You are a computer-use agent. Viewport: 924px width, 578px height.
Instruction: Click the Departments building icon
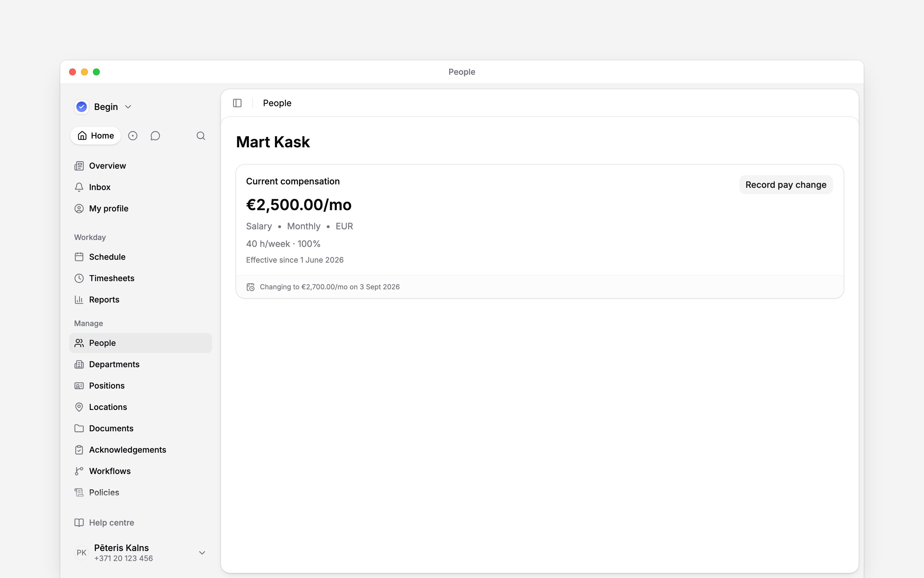click(79, 364)
